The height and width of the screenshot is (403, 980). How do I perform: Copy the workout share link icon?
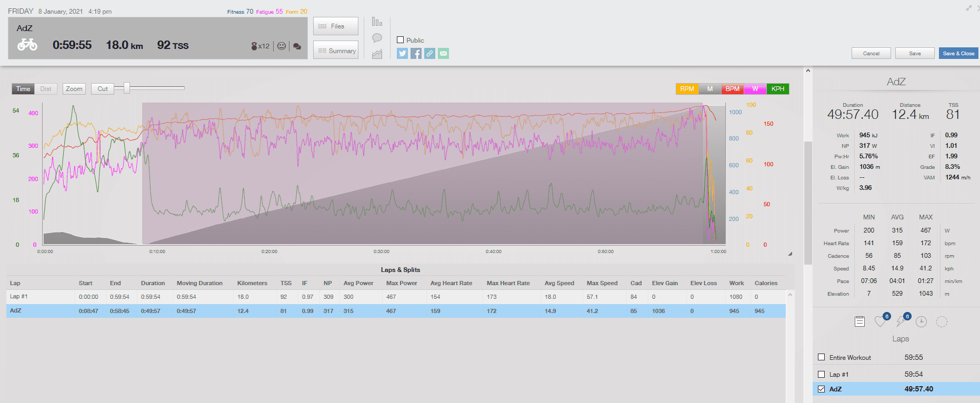click(x=429, y=53)
